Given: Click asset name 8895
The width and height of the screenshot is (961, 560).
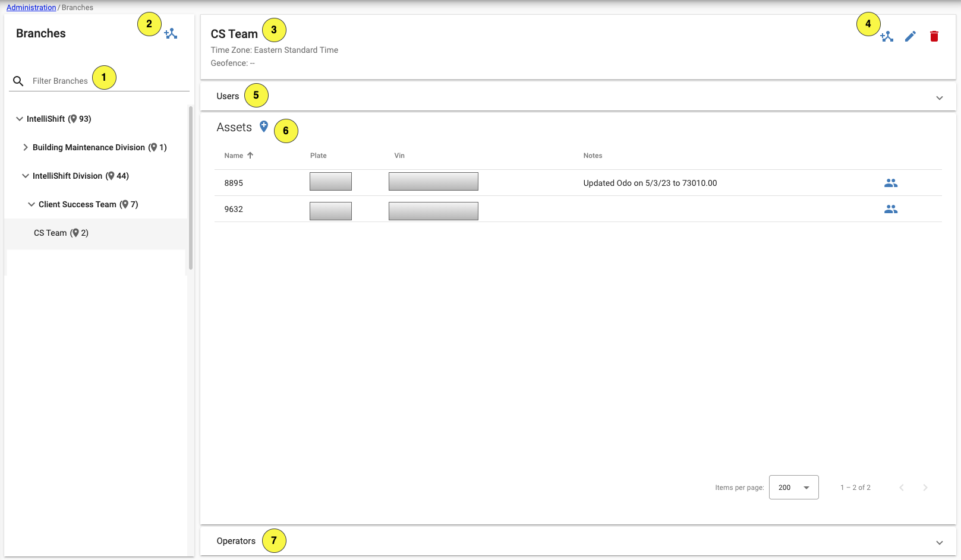Looking at the screenshot, I should 234,183.
